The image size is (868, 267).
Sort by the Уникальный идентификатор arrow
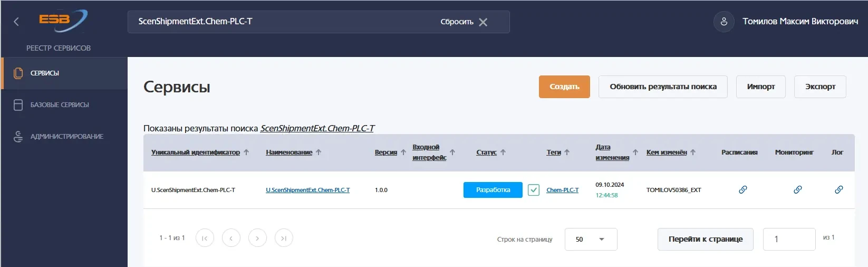click(x=246, y=152)
